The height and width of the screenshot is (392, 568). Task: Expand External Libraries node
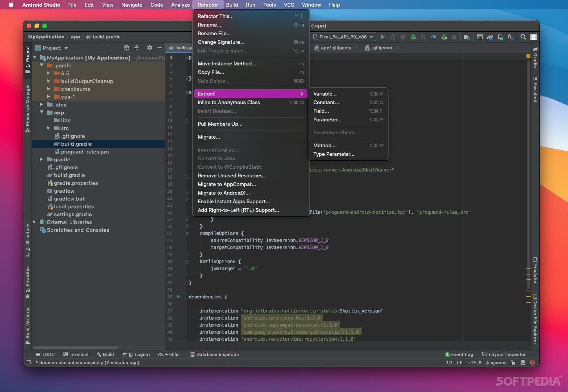pyautogui.click(x=35, y=222)
